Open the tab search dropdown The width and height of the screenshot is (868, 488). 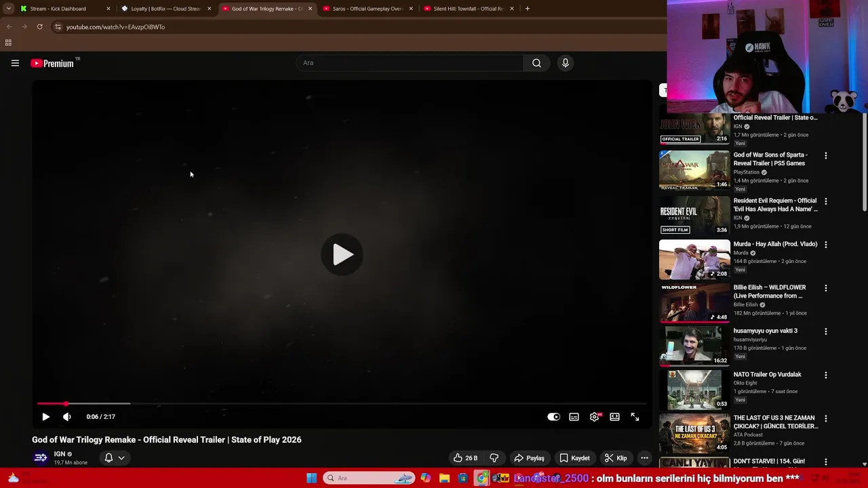click(x=8, y=9)
